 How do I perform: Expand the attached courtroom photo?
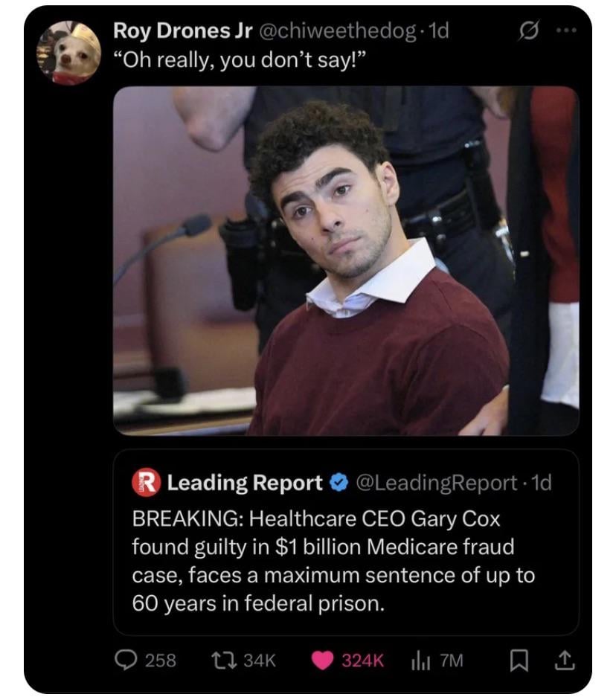345,260
